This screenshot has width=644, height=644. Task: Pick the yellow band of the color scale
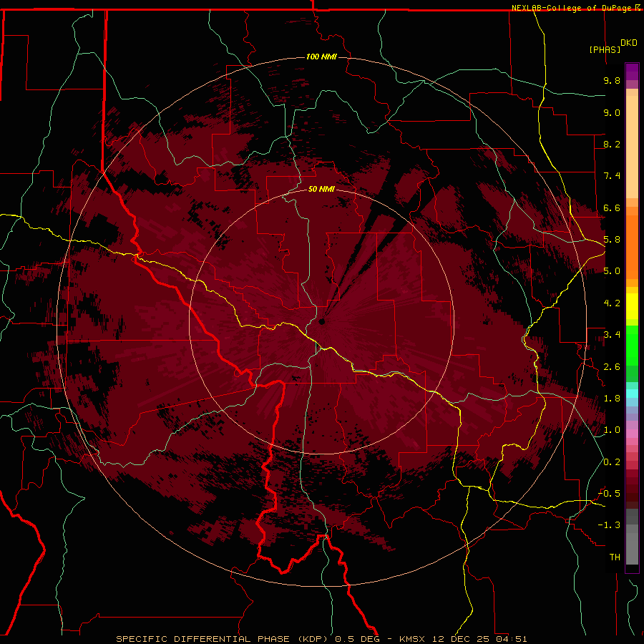pyautogui.click(x=632, y=306)
